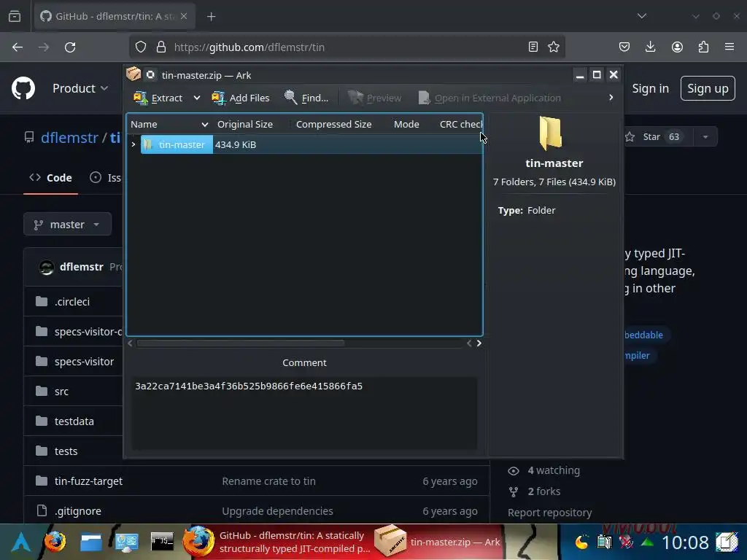This screenshot has width=747, height=560.
Task: Open GitHub Product menu
Action: point(80,88)
